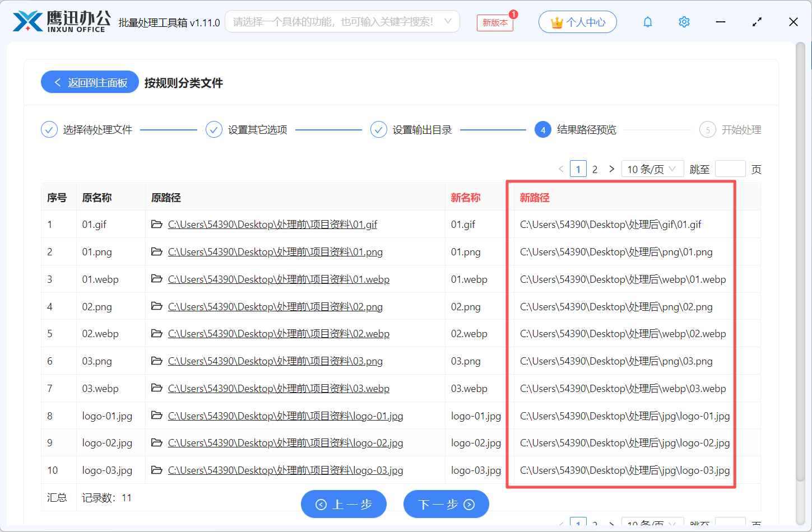The image size is (812, 532).
Task: Click the INXUN Office logo
Action: point(62,22)
